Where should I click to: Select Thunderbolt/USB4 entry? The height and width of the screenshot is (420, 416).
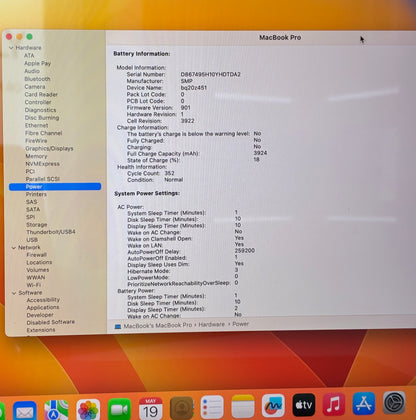coord(51,232)
